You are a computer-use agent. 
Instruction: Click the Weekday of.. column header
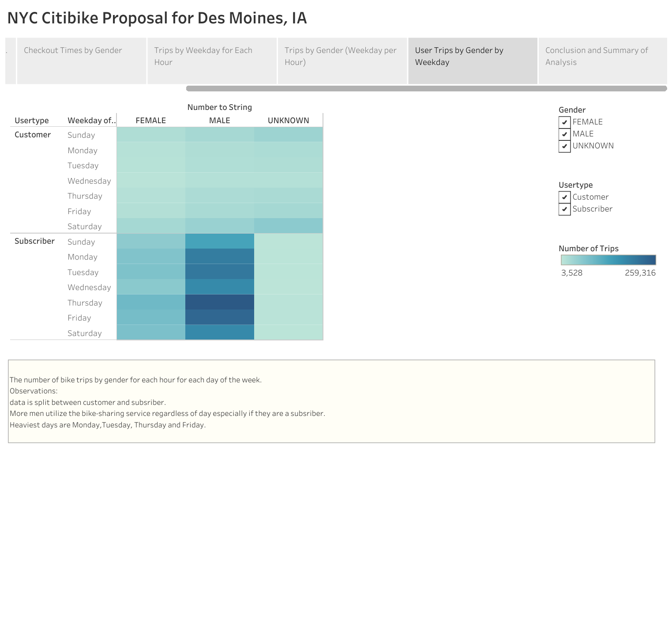point(91,120)
